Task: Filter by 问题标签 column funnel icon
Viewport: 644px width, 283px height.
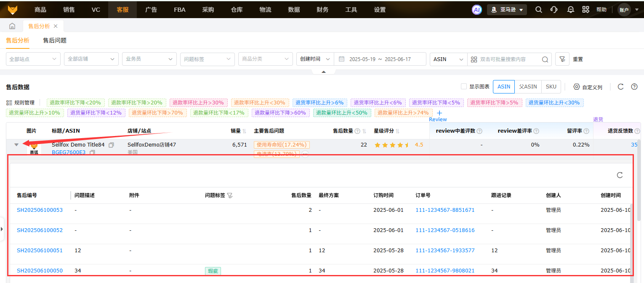Action: tap(229, 195)
